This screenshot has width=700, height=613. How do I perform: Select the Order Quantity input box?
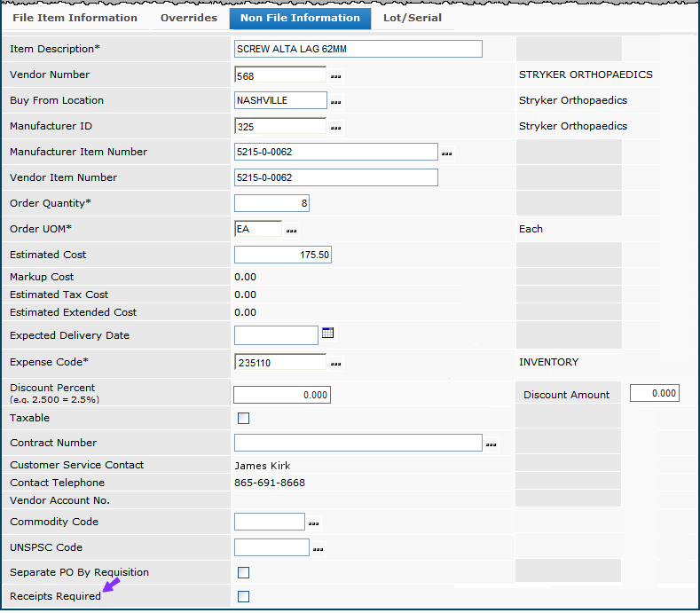tap(271, 203)
